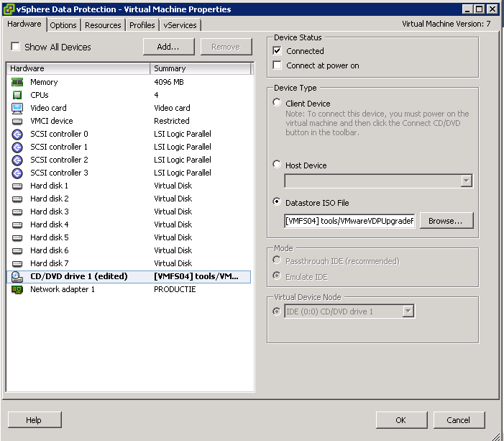Select CD/DVD drive 1 (edited) label
The image size is (504, 441).
click(79, 276)
